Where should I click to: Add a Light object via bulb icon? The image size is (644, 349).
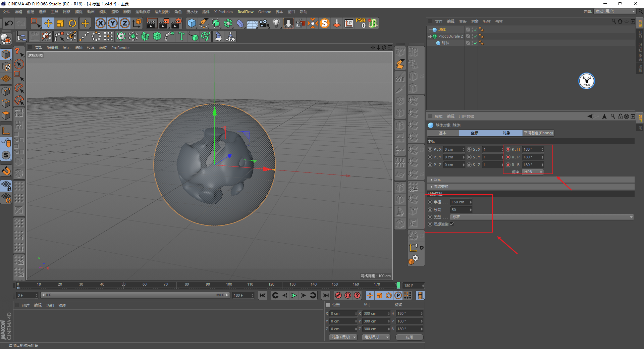(x=276, y=23)
